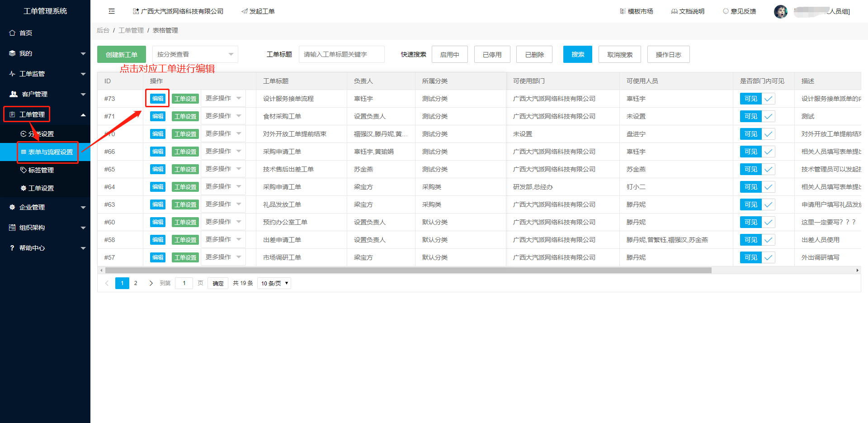Click the 首页 home icon
The height and width of the screenshot is (423, 868).
click(12, 33)
